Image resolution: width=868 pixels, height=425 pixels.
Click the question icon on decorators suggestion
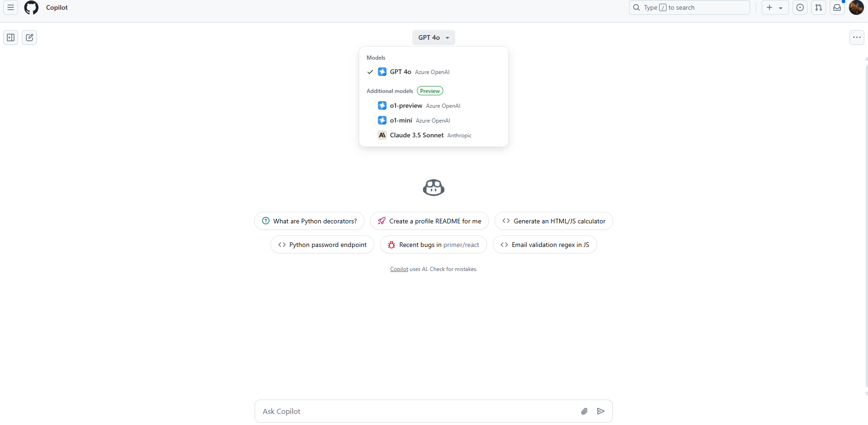[266, 221]
